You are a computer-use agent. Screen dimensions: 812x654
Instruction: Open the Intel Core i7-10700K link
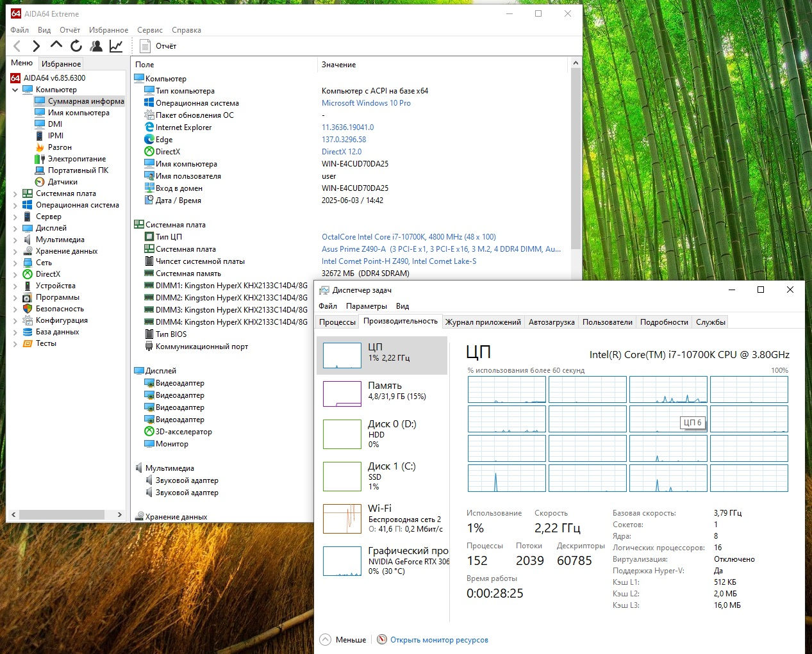pyautogui.click(x=409, y=237)
